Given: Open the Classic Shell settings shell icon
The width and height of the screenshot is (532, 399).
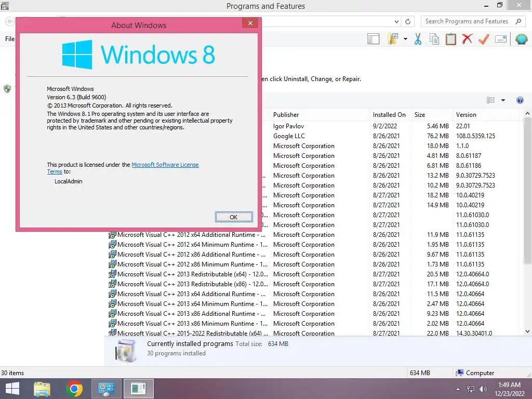Looking at the screenshot, I should tap(521, 39).
